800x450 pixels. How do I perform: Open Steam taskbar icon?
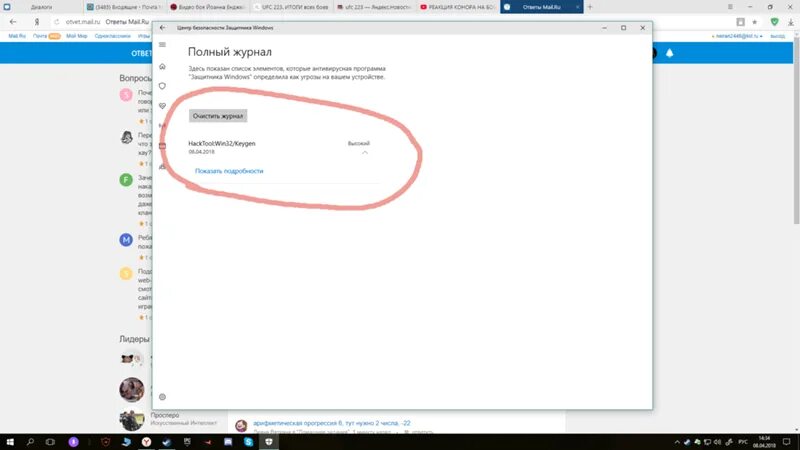[x=167, y=442]
